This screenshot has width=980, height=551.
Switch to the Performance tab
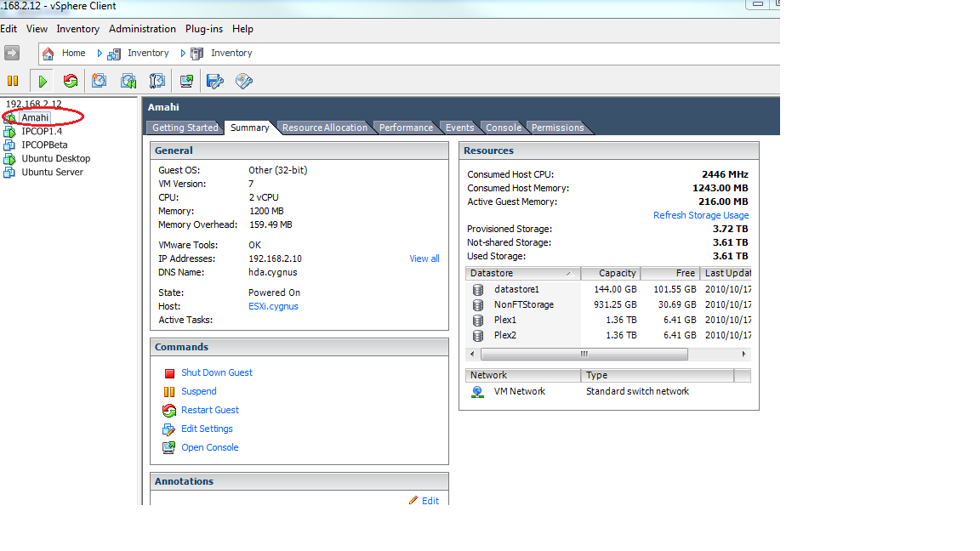pos(406,128)
